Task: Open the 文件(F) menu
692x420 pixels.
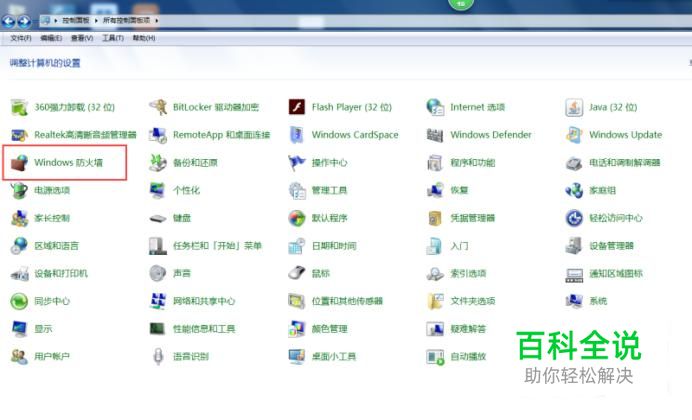Action: coord(21,38)
